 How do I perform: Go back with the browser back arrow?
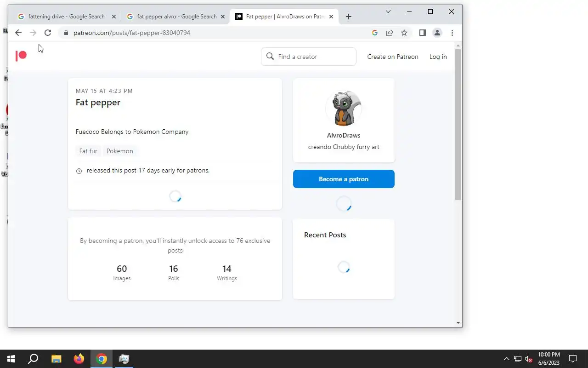18,33
